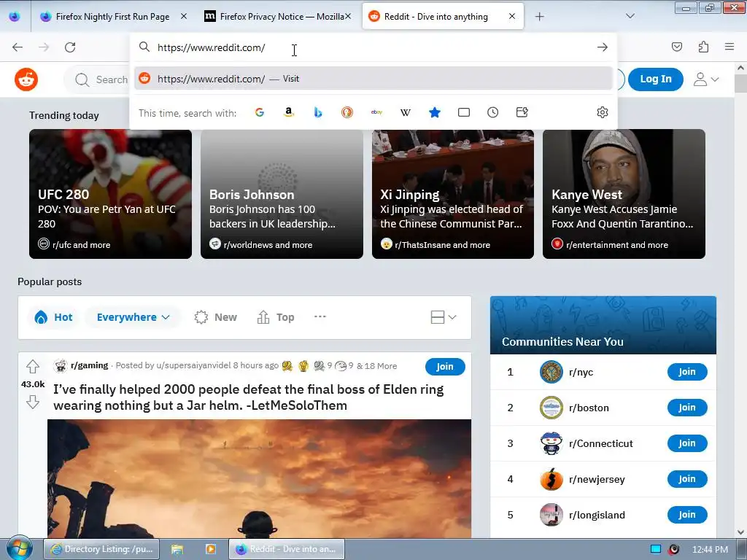Open Windows Start menu orb

(x=19, y=548)
